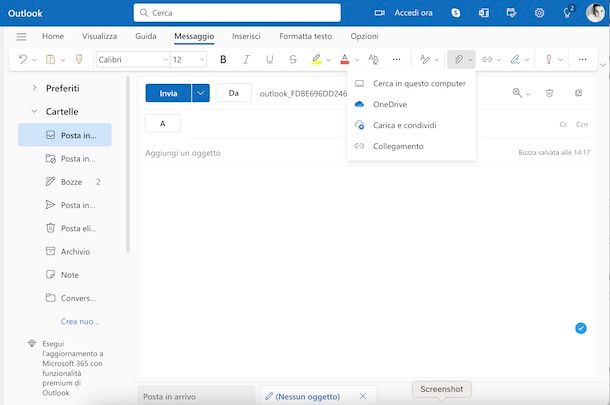The width and height of the screenshot is (610, 405).
Task: Switch to the Formatta testo tab
Action: pyautogui.click(x=305, y=36)
